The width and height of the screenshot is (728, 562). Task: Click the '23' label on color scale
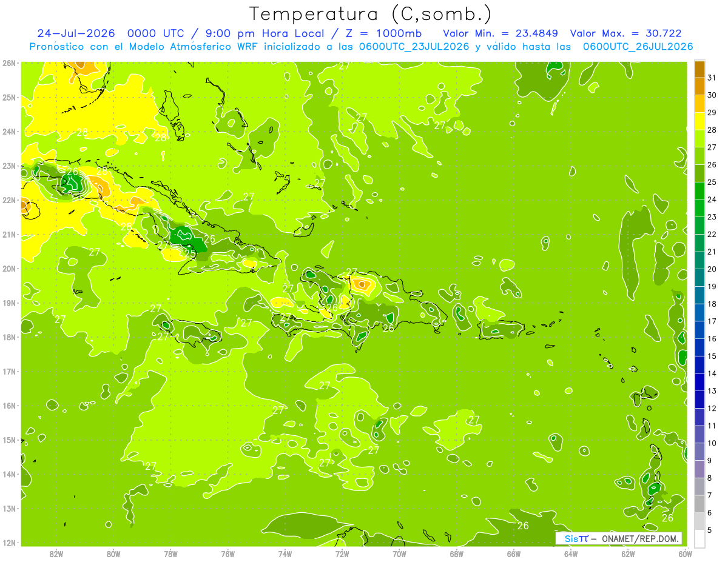(712, 216)
